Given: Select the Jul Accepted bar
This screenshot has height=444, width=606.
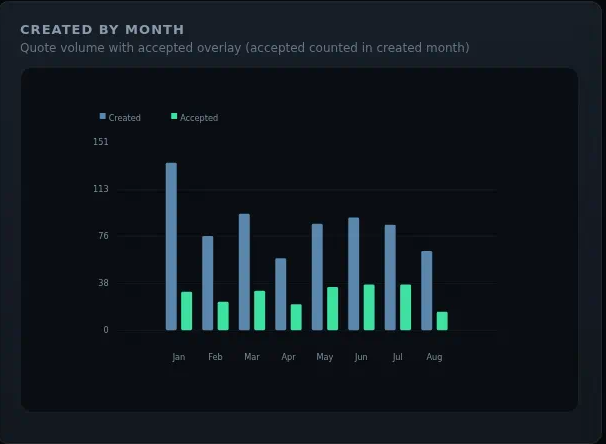Looking at the screenshot, I should click(405, 308).
